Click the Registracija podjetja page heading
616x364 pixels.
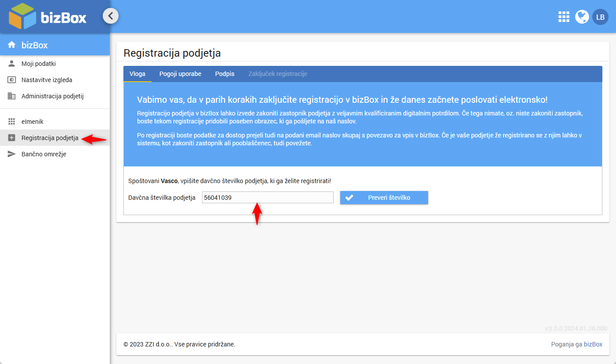coord(172,53)
